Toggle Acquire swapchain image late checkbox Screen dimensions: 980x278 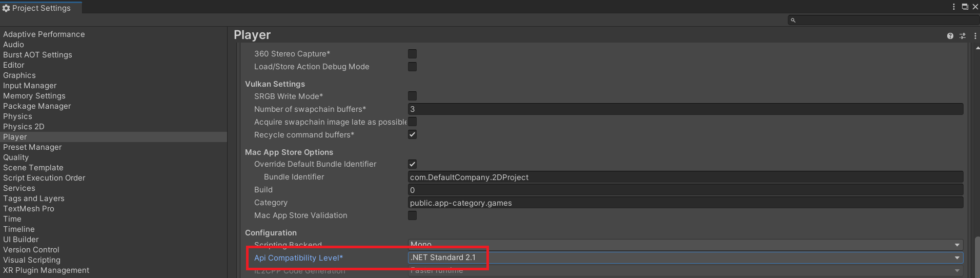coord(412,122)
